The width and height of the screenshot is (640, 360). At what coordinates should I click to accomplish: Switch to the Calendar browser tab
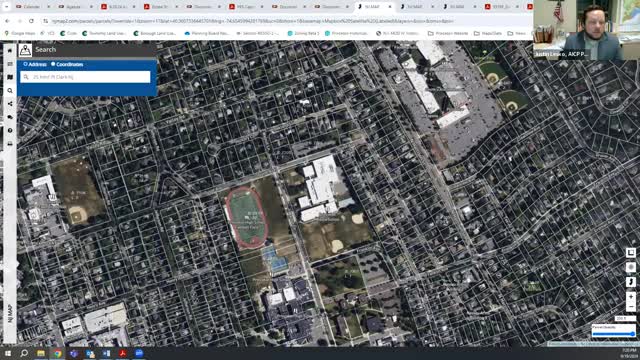(32, 7)
